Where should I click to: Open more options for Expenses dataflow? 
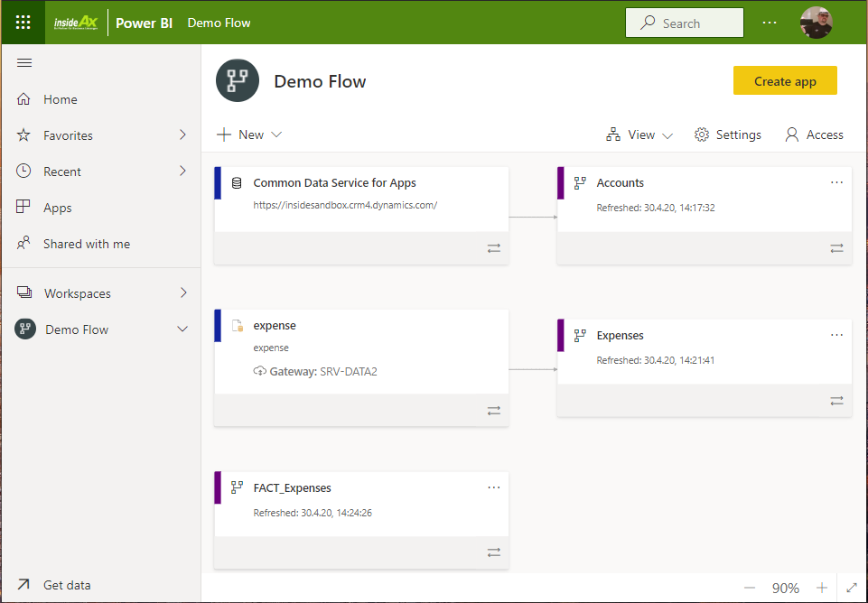pos(837,335)
